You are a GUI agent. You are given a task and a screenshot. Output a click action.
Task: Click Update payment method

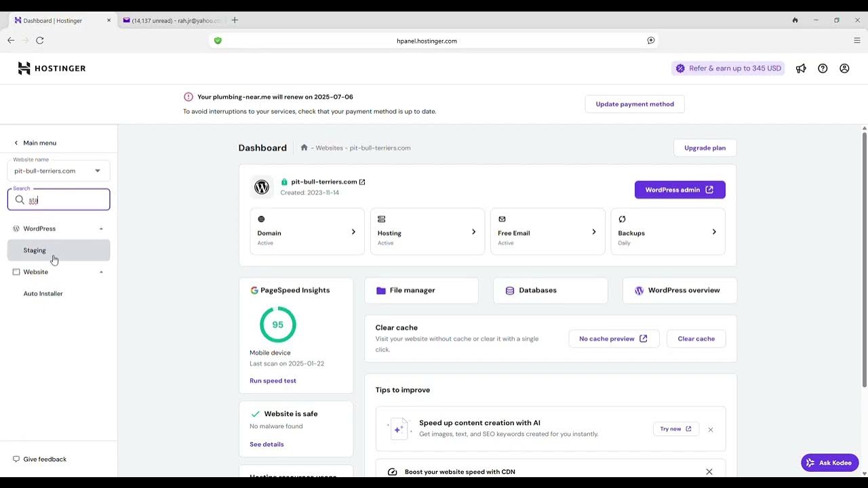tap(635, 104)
